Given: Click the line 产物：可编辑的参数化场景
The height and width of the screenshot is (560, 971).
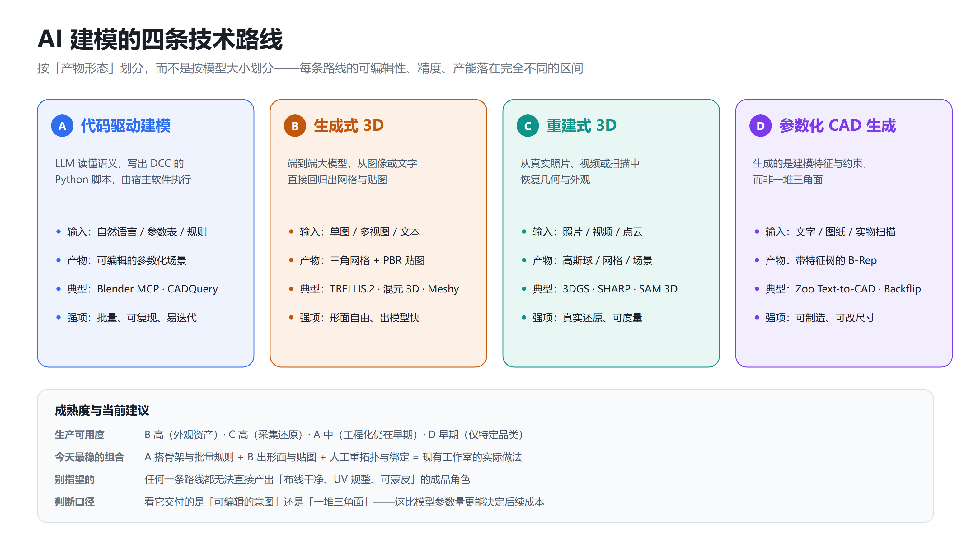Looking at the screenshot, I should click(x=127, y=260).
